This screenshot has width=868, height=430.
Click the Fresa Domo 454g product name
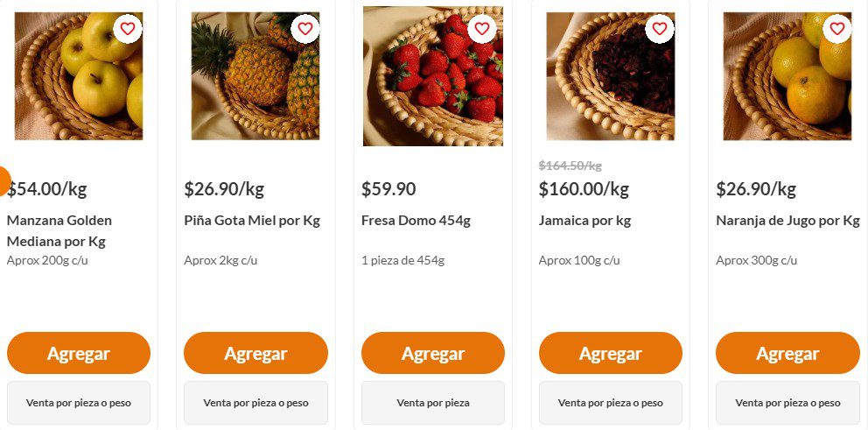[x=416, y=221]
